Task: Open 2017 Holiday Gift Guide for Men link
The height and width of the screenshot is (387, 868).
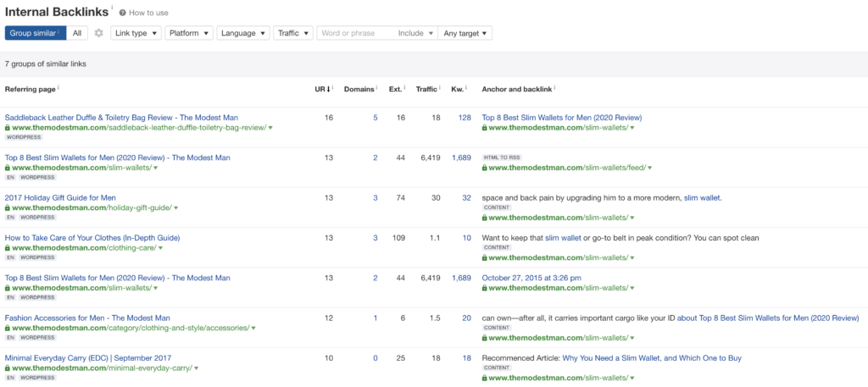Action: [60, 197]
